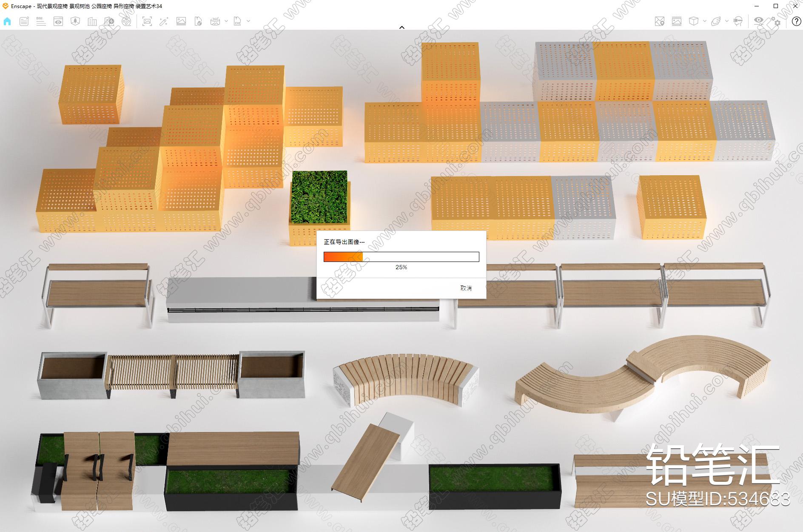Open the view management eye-window icon

tap(58, 21)
